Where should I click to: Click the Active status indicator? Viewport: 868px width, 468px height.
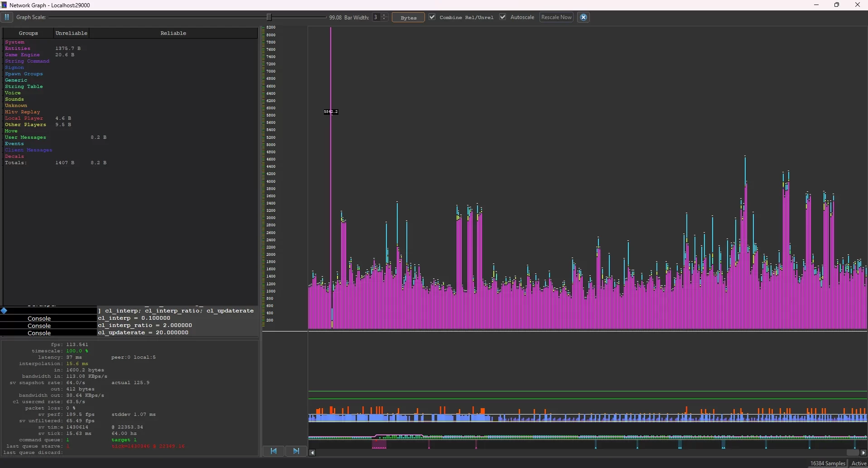(859, 463)
